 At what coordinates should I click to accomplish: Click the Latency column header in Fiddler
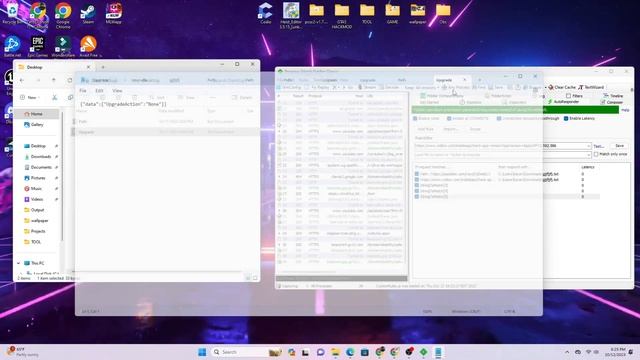588,167
